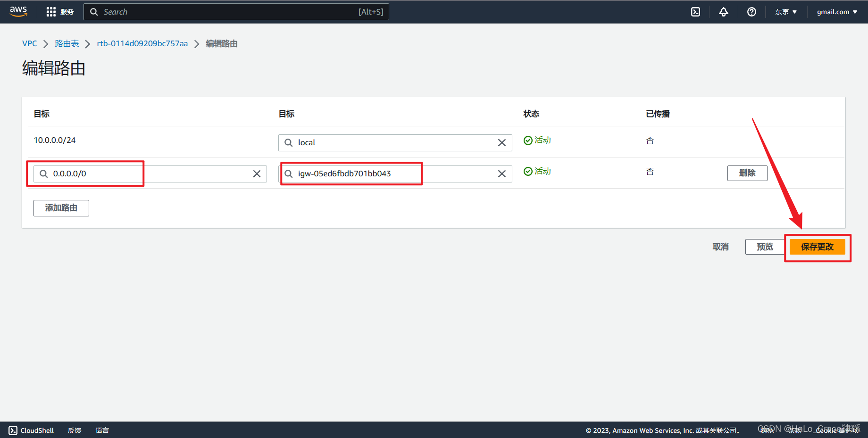Click the 取消 button
The height and width of the screenshot is (438, 868).
click(x=720, y=247)
